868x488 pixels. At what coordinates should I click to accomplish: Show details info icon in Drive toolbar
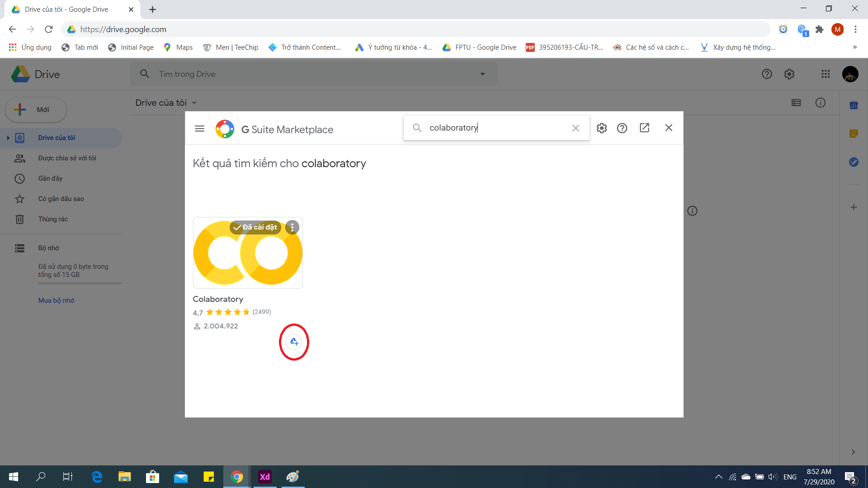point(821,103)
